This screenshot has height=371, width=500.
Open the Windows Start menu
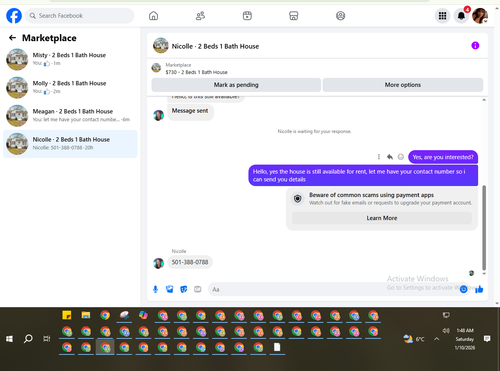[x=9, y=339]
